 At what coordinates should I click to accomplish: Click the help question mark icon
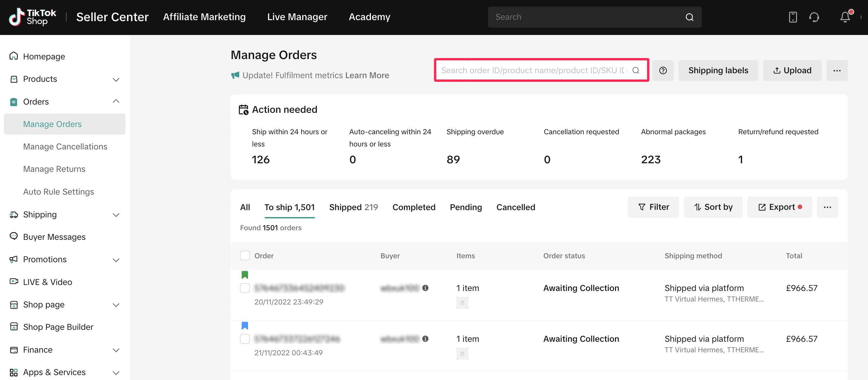pos(663,70)
